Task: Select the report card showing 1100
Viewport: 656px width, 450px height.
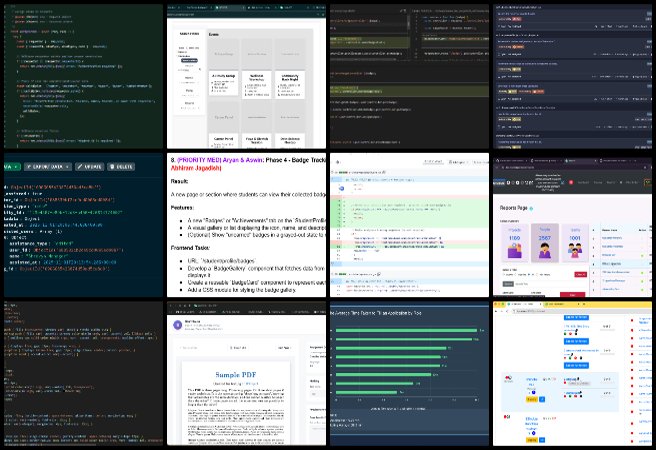Action: click(x=515, y=243)
